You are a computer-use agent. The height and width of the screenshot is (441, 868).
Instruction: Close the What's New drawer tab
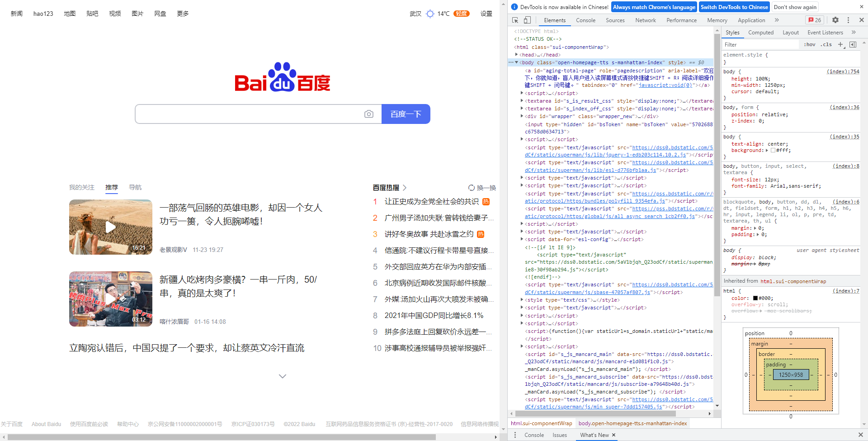613,435
